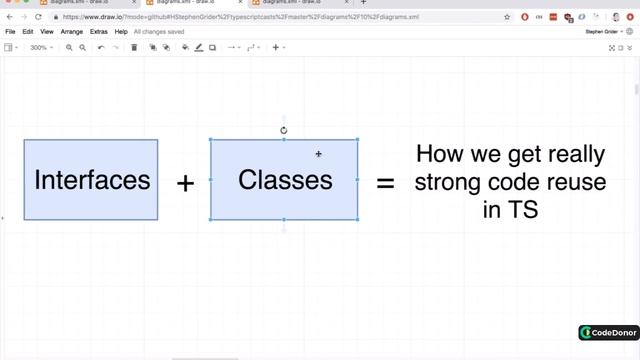Open the view sidebar toggle dropdown
640x360 pixels.
11,48
